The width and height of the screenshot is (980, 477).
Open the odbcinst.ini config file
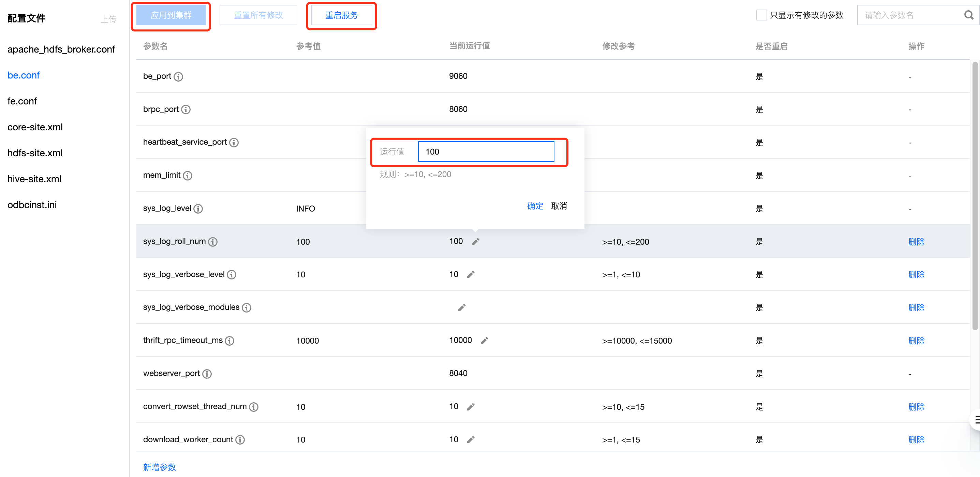(x=32, y=205)
